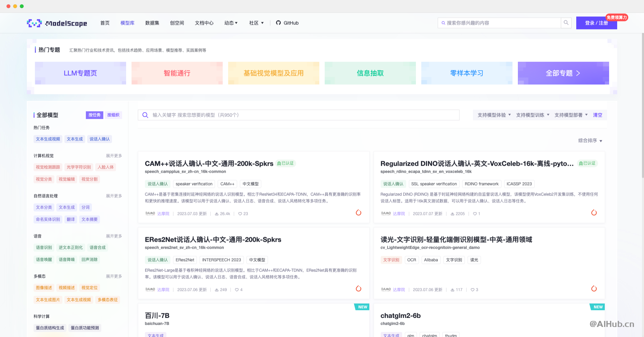This screenshot has height=337, width=644.
Task: Toggle the 命名实体识别 filter tag
Action: click(48, 220)
